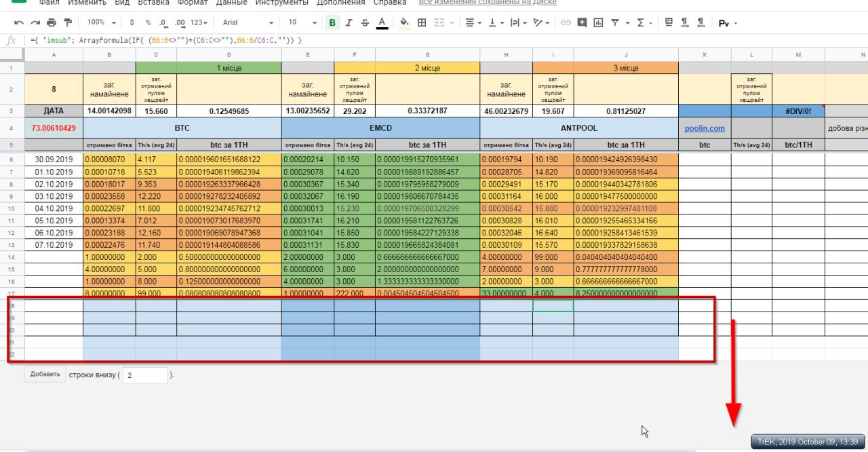The width and height of the screenshot is (868, 452).
Task: Open the font size dropdown
Action: pyautogui.click(x=302, y=22)
